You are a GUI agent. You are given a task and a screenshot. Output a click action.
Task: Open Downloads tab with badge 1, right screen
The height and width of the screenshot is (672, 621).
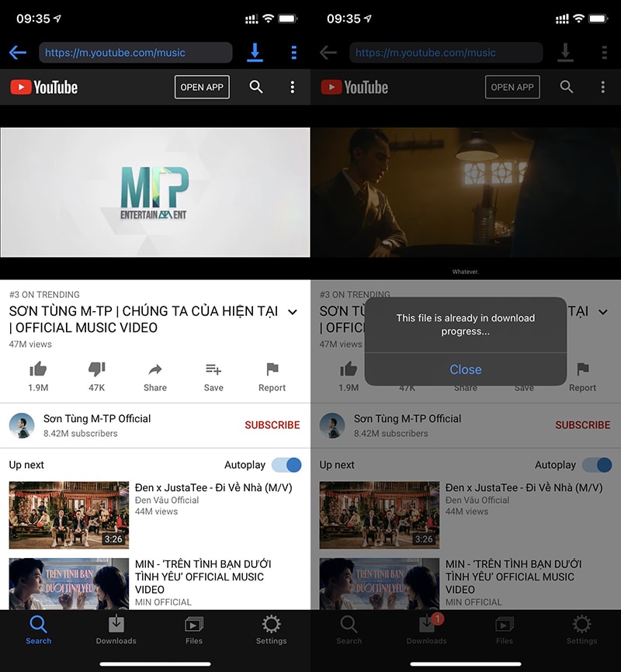tap(427, 629)
